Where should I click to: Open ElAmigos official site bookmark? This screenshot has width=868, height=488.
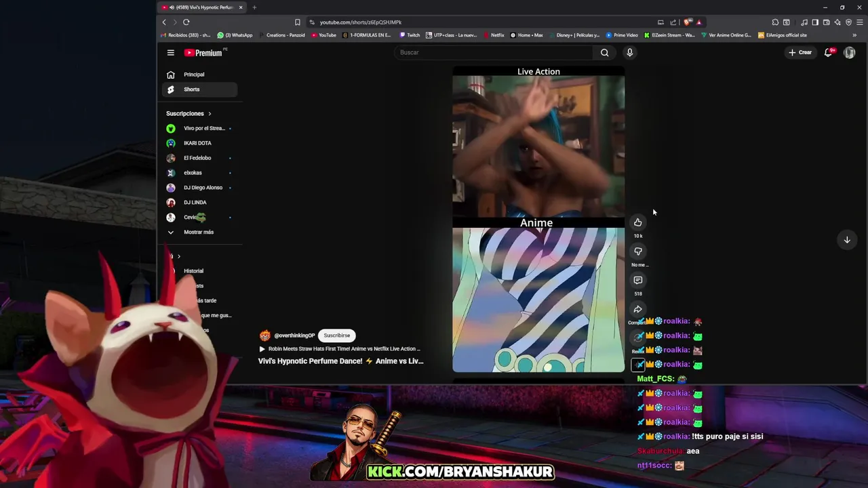point(783,35)
